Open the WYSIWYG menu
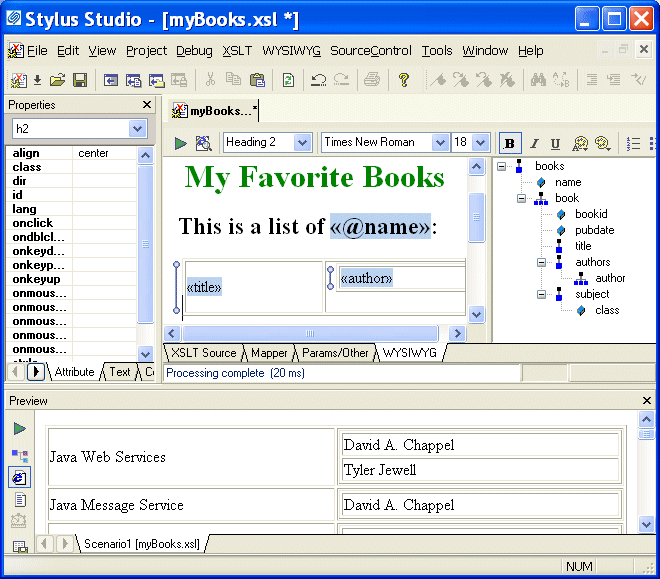This screenshot has width=660, height=579. 291,51
